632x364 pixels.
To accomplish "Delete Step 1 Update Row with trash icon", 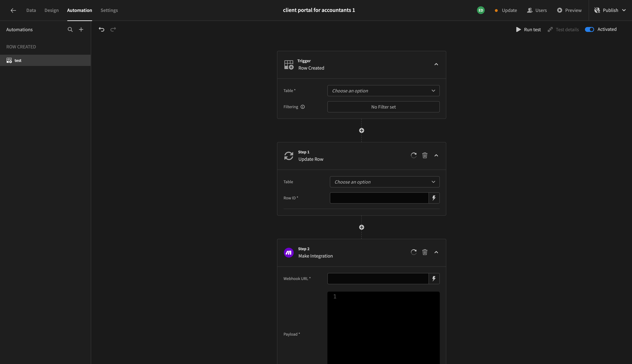I will [x=425, y=156].
